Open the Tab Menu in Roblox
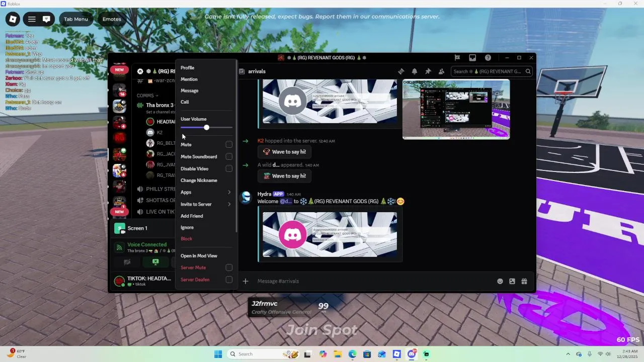The height and width of the screenshot is (362, 644). coord(75,19)
